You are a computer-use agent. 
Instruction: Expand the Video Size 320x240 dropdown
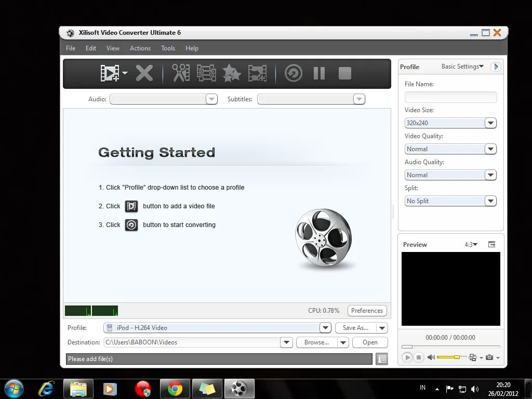coord(490,123)
